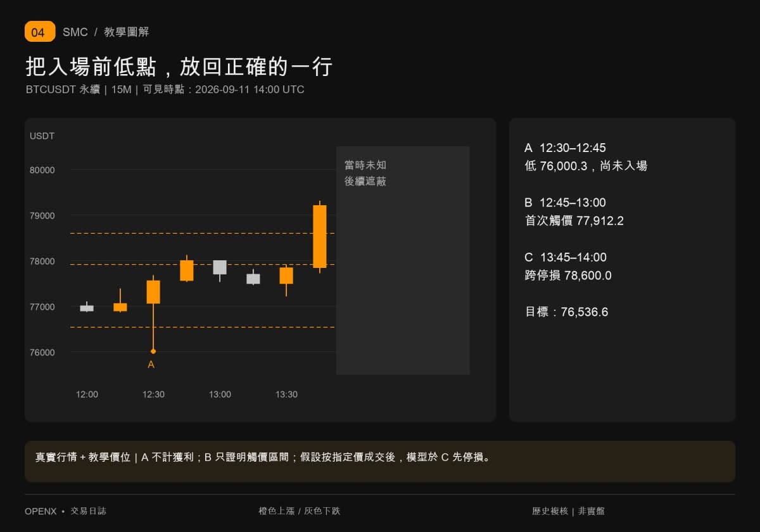
Task: Click the 當時未知 masked area text
Action: point(365,165)
